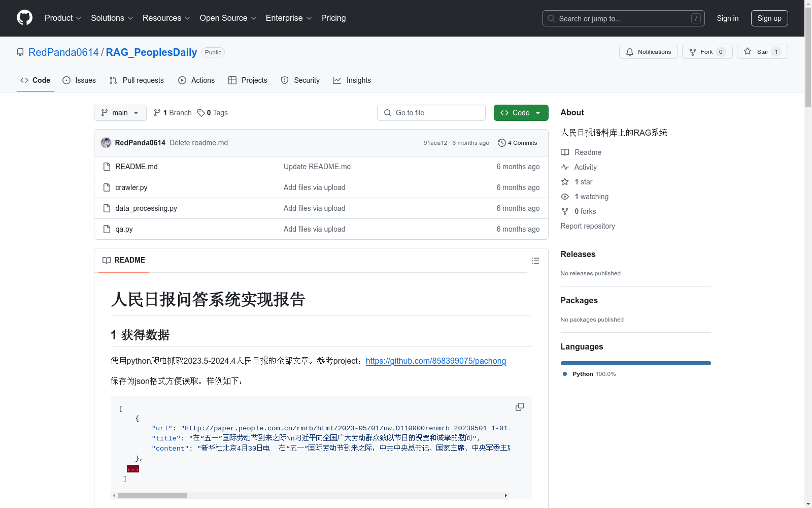Viewport: 812px width, 508px height.
Task: Open the Packages heading link
Action: click(579, 300)
